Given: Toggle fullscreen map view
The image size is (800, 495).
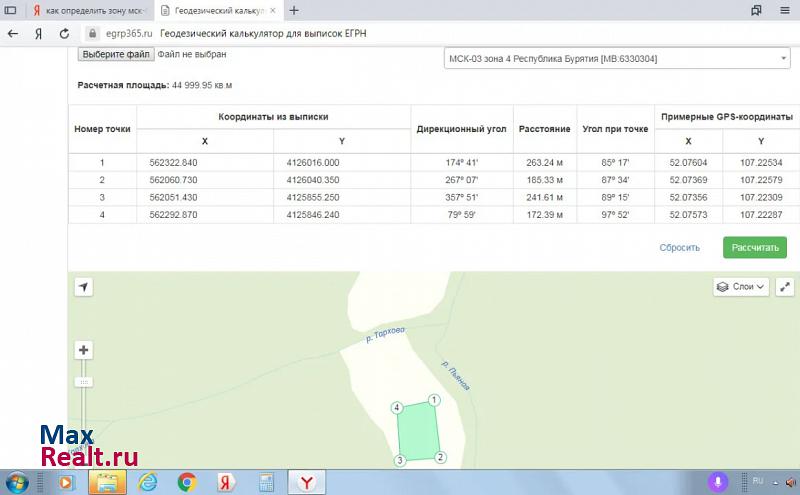Looking at the screenshot, I should [x=783, y=287].
